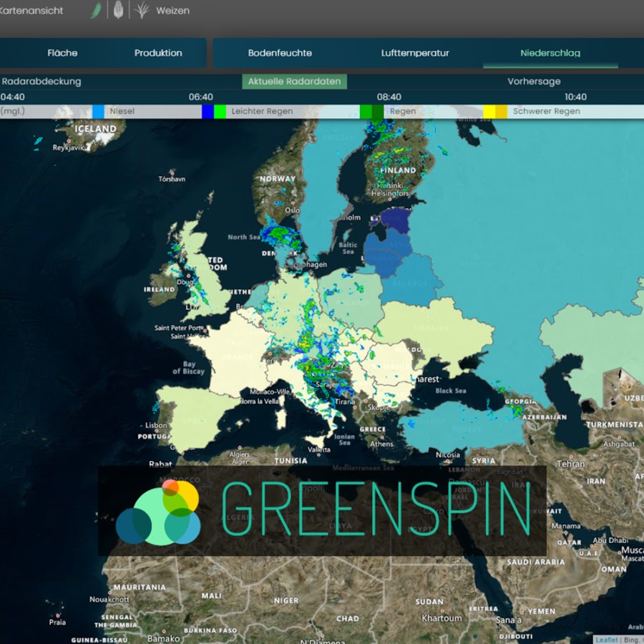Click the TURKMENISTAN country label
The width and height of the screenshot is (644, 644).
[x=615, y=424]
